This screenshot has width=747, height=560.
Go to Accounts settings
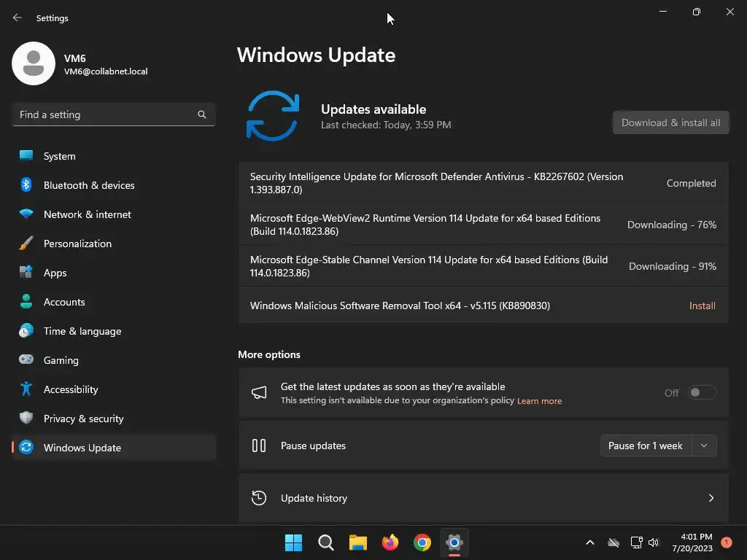pyautogui.click(x=113, y=301)
